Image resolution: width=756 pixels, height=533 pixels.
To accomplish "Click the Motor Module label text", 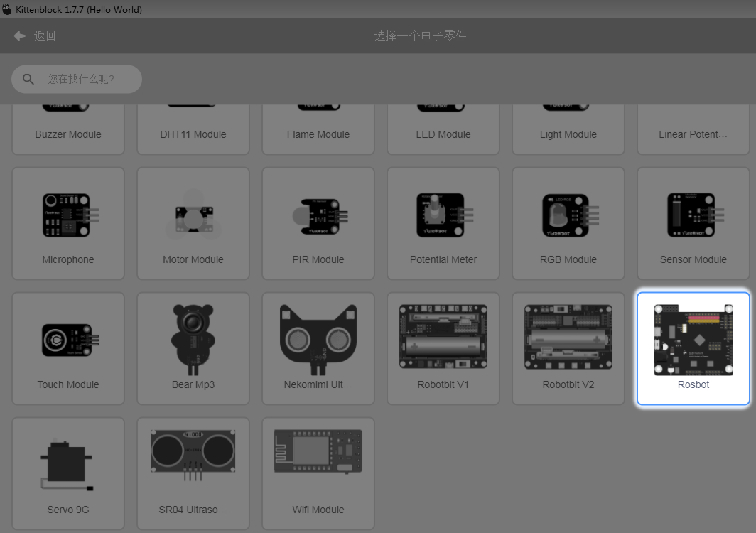I will (193, 259).
